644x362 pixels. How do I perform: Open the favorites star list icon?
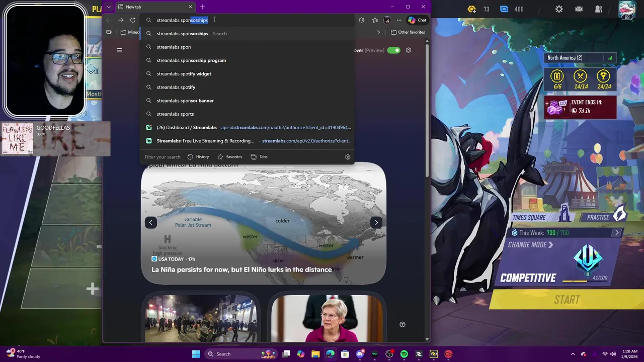click(x=375, y=20)
